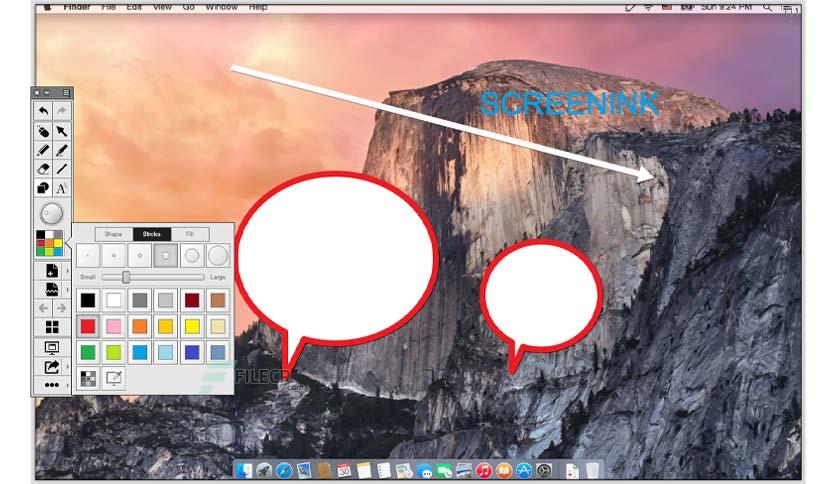Choose the smallest stroke size preset
The height and width of the screenshot is (484, 836).
pyautogui.click(x=88, y=256)
